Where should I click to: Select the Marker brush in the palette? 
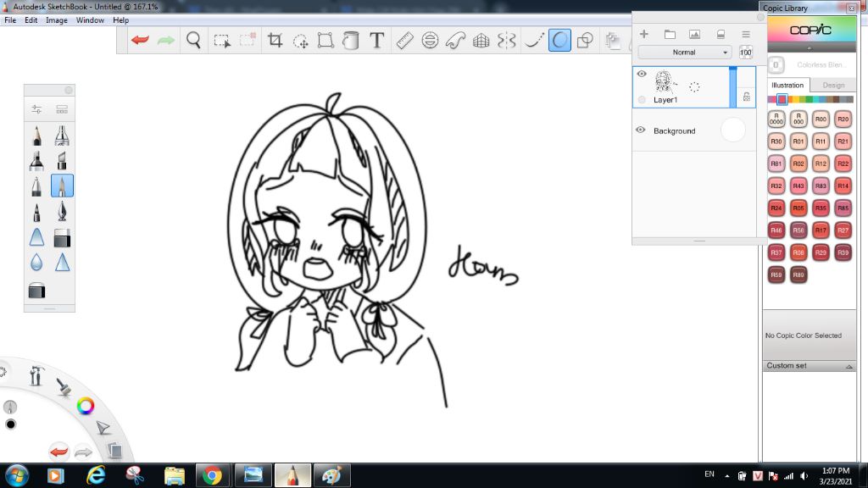[36, 160]
